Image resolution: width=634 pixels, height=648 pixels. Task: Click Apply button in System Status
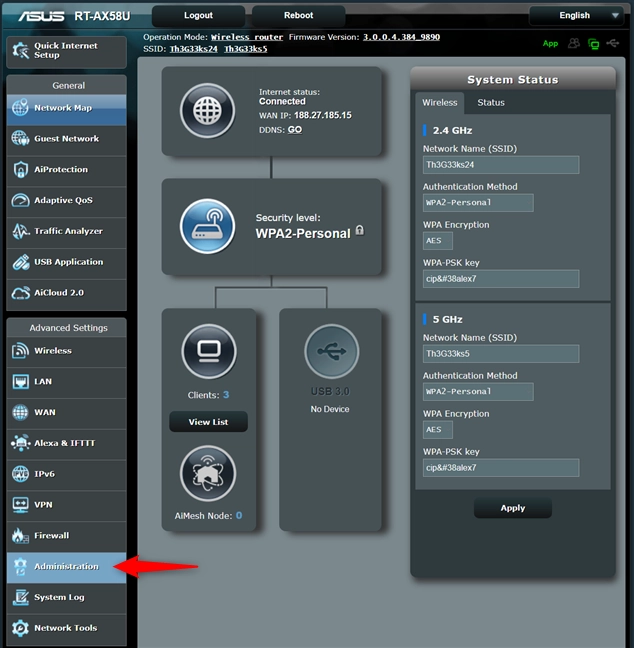click(513, 508)
